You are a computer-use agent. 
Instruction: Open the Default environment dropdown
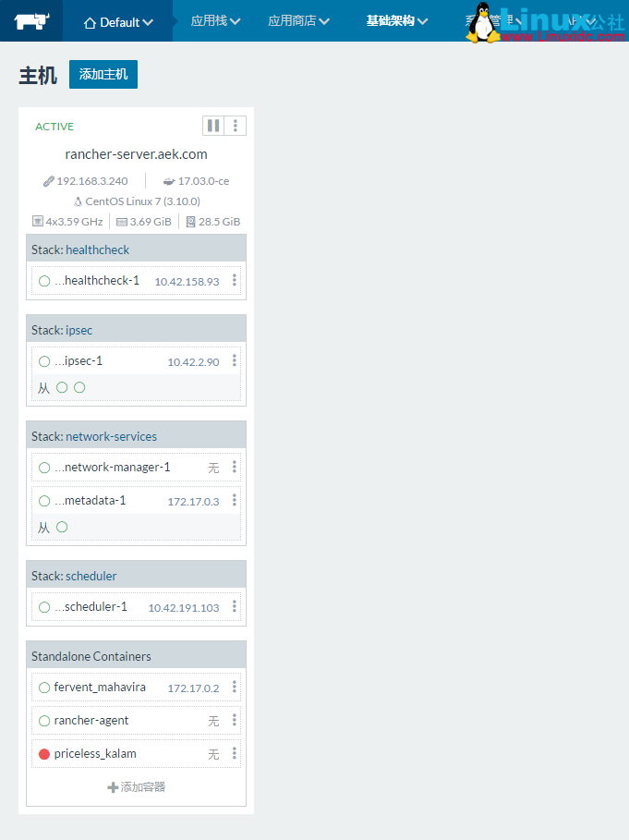[x=118, y=22]
